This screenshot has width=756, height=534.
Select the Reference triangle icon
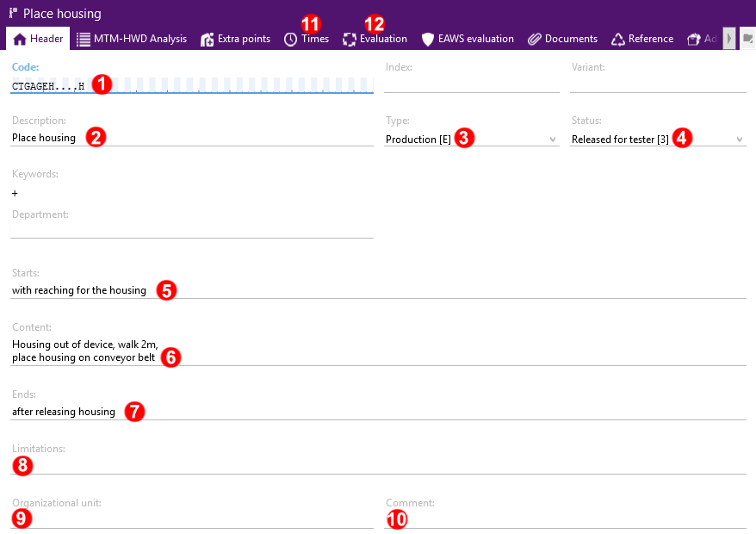(x=618, y=39)
